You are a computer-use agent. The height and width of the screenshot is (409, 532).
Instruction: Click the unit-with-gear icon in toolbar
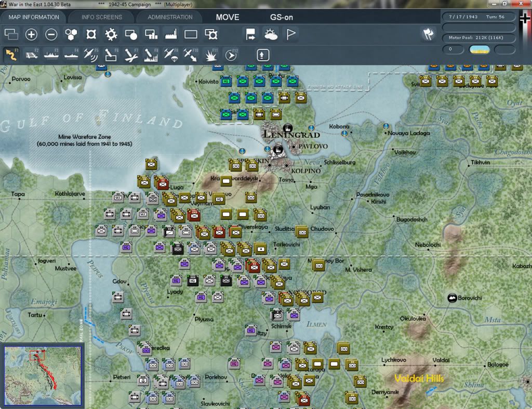211,34
